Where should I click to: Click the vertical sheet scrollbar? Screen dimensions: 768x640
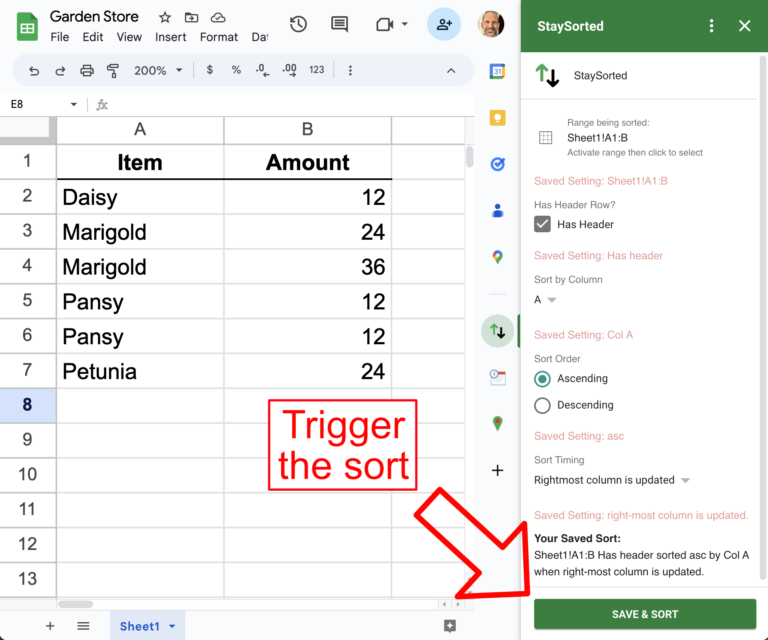point(469,157)
